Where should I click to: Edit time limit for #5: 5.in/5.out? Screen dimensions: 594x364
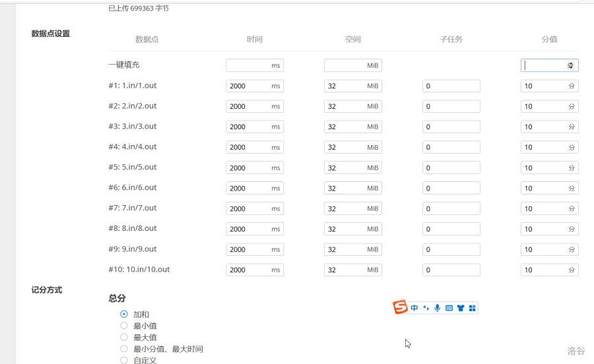[255, 167]
